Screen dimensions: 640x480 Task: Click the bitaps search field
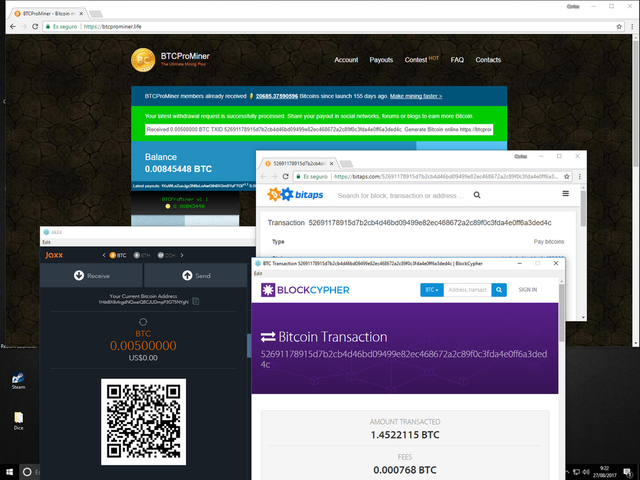point(401,196)
